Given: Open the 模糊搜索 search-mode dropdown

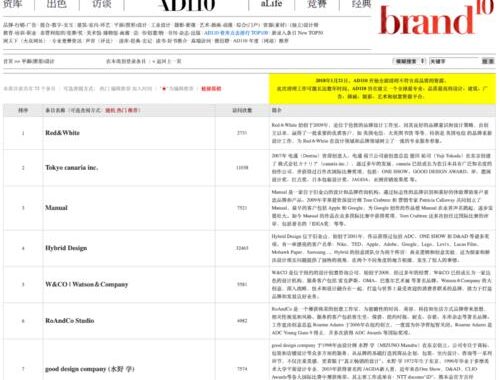Looking at the screenshot, I should pos(409,61).
